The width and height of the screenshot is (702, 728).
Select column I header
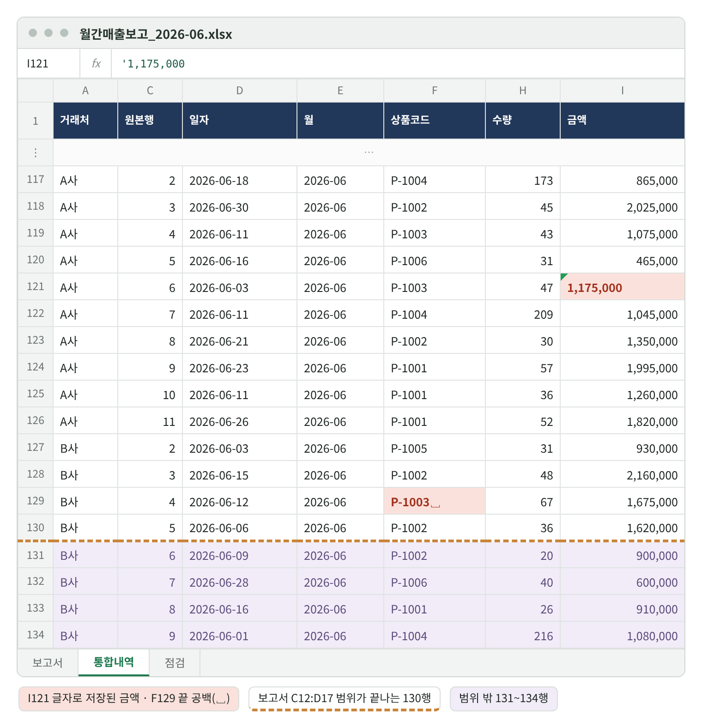pos(623,91)
